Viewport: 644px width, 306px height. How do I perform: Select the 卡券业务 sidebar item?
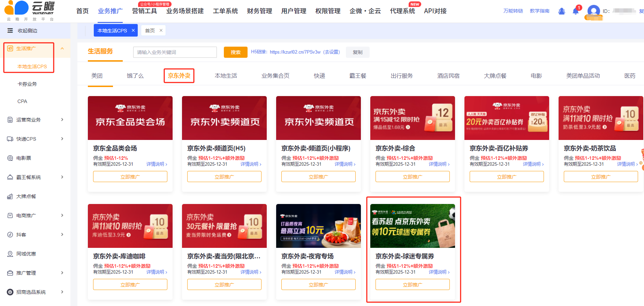27,84
